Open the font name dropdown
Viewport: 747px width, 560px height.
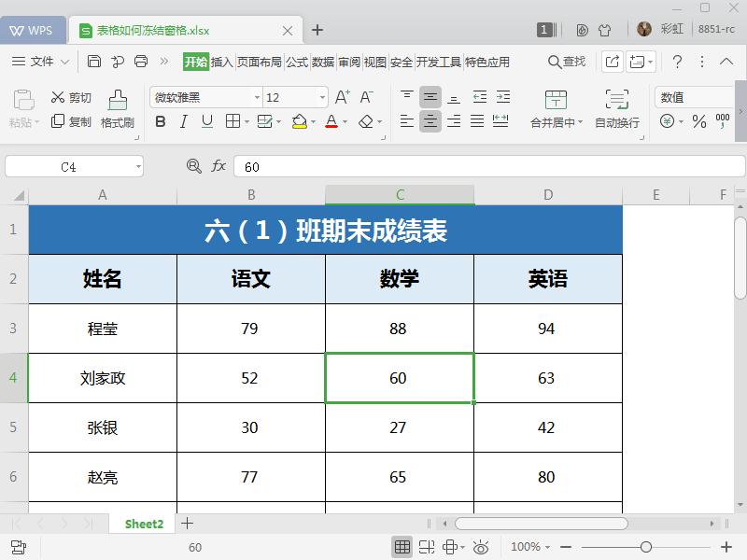pos(257,96)
